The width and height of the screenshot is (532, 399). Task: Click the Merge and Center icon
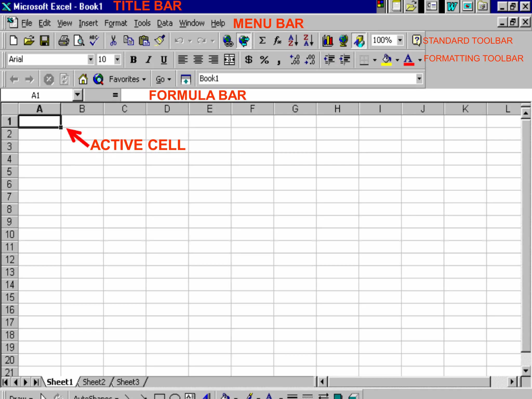tap(229, 60)
